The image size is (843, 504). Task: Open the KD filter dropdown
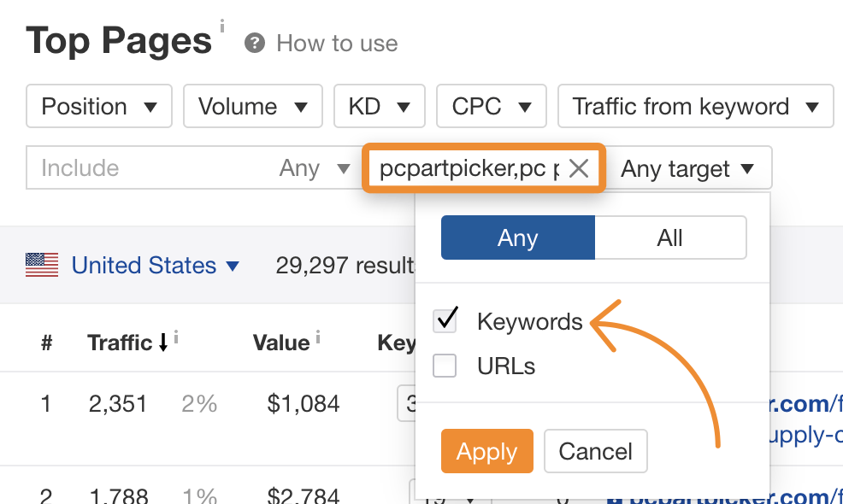click(379, 106)
